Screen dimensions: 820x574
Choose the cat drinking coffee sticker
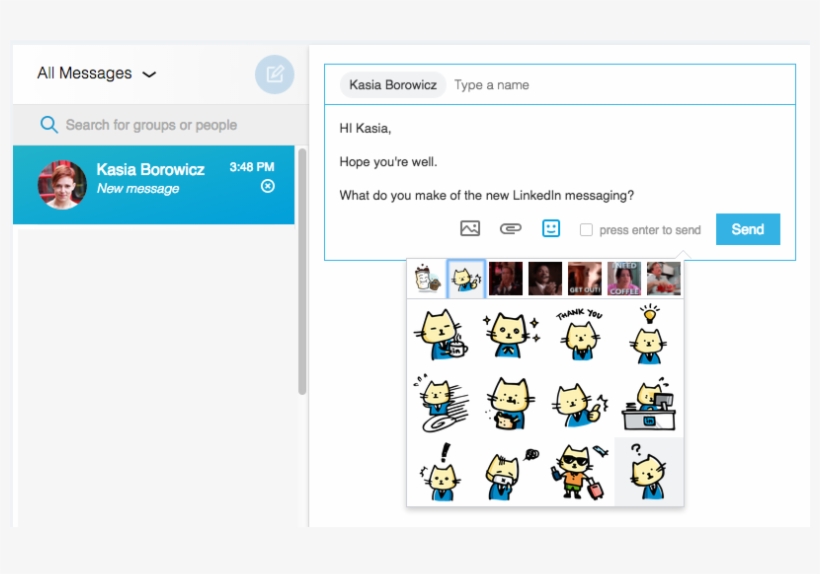(441, 335)
